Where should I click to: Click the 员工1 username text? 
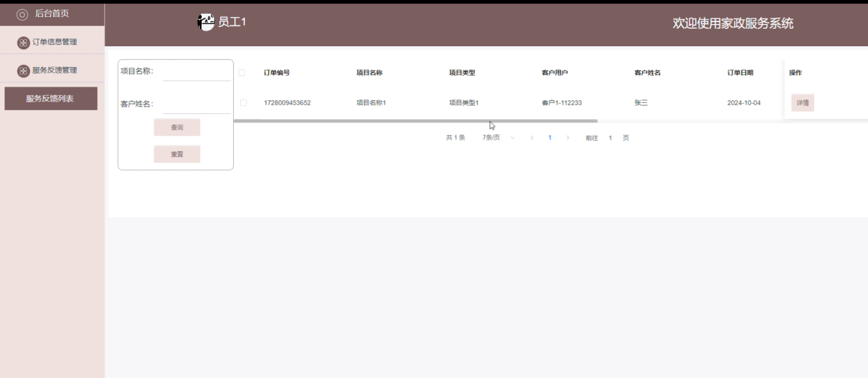coord(232,22)
